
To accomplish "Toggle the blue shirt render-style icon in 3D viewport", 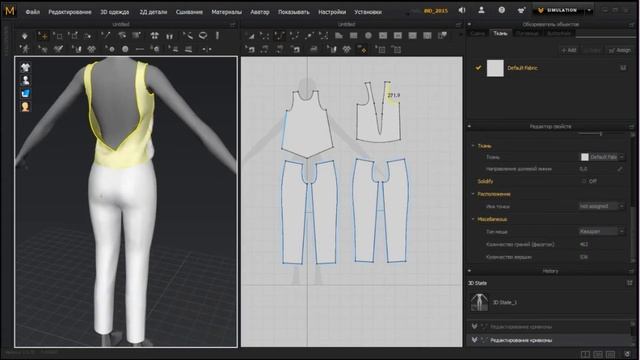I will coord(25,93).
